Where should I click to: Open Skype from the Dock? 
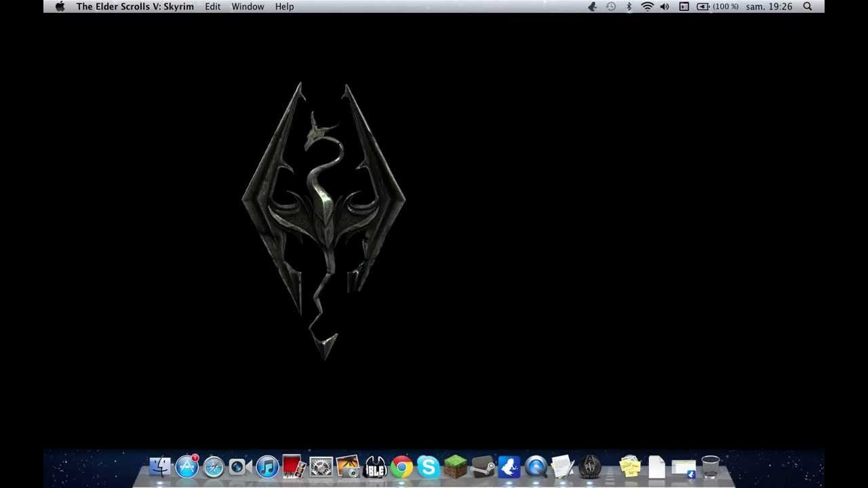pyautogui.click(x=428, y=467)
